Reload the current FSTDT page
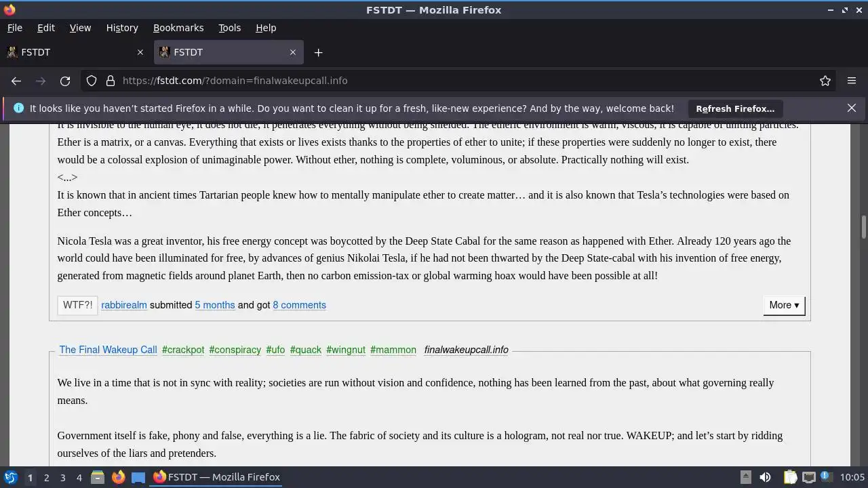 [x=65, y=81]
